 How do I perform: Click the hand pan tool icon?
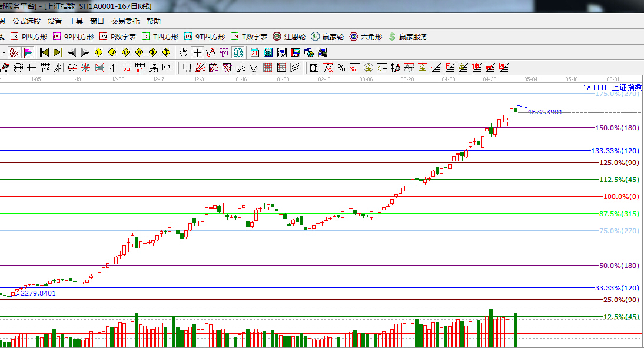pyautogui.click(x=183, y=52)
